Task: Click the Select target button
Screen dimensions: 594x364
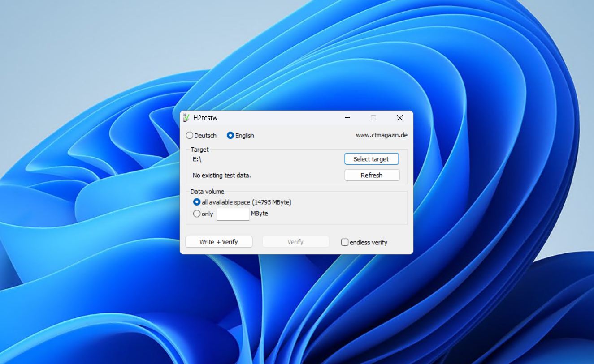Action: coord(371,158)
